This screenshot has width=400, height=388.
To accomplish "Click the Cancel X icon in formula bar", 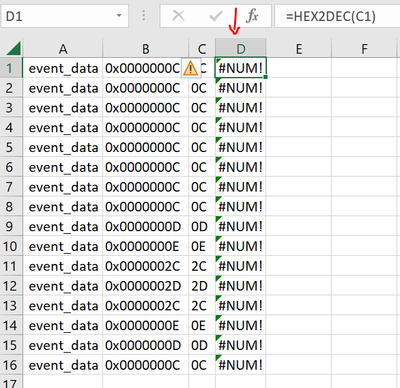I will (x=179, y=15).
